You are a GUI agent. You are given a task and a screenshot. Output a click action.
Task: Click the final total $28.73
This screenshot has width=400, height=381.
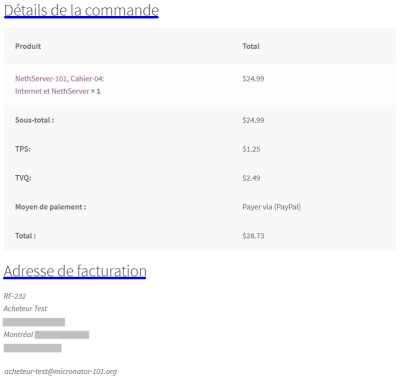pyautogui.click(x=253, y=236)
